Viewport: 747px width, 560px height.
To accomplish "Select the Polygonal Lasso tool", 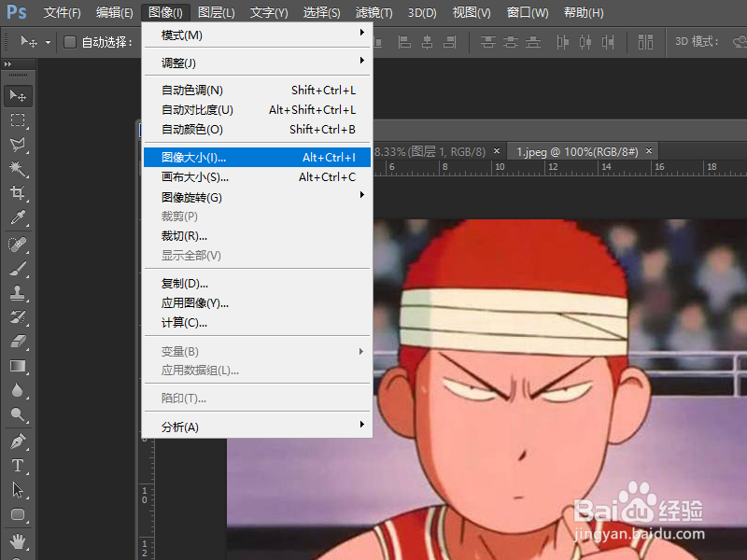I will [18, 145].
